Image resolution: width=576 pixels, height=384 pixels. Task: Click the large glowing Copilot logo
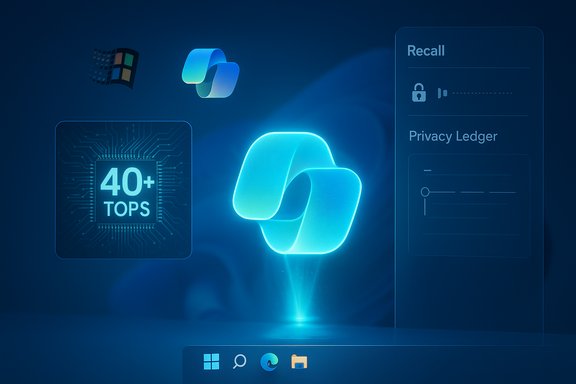click(297, 193)
